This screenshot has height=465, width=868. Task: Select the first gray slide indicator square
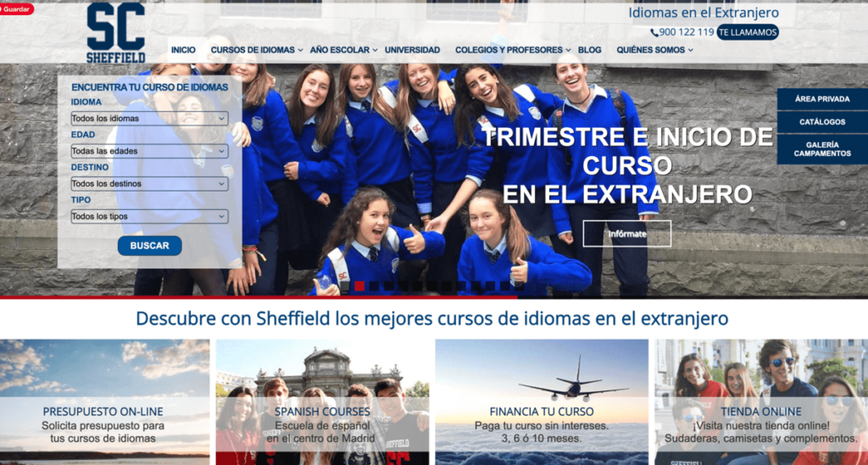(x=345, y=285)
